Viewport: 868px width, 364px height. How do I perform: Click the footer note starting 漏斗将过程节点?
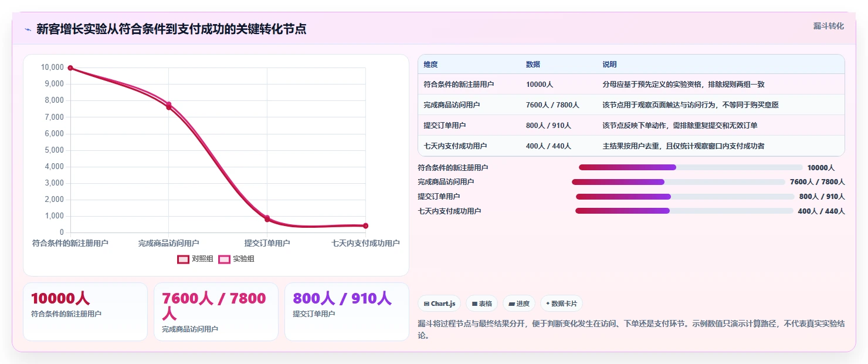point(631,329)
